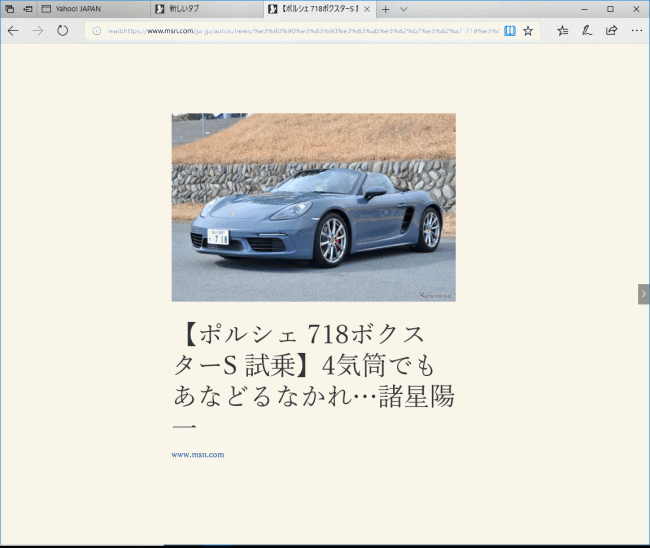This screenshot has width=650, height=548.
Task: Show tab previews chevron
Action: (x=403, y=9)
